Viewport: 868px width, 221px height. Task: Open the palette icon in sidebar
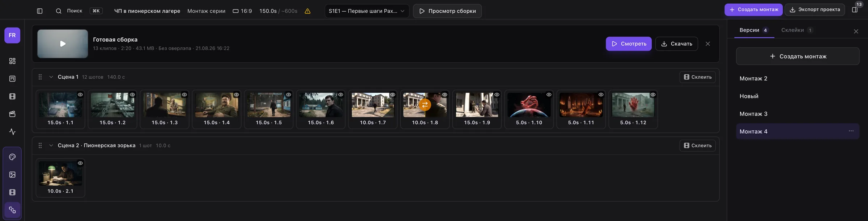12,157
